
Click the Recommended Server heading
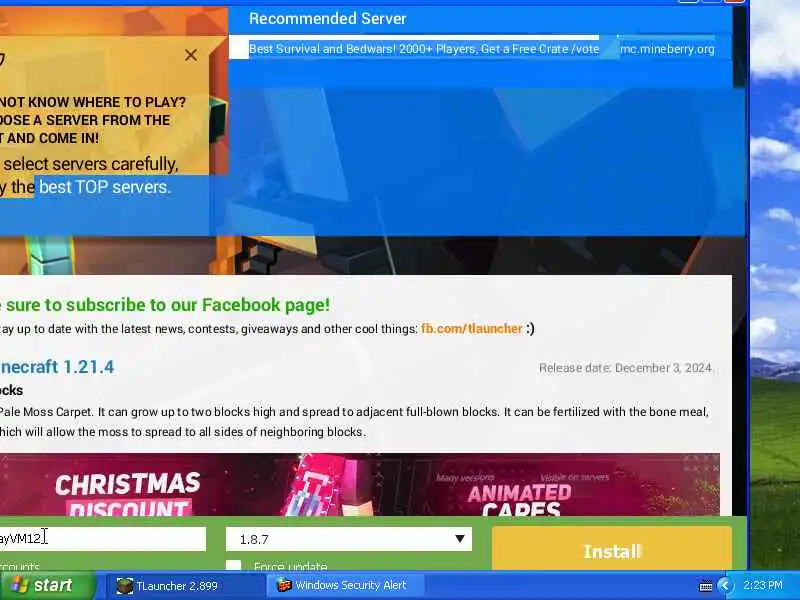click(328, 19)
